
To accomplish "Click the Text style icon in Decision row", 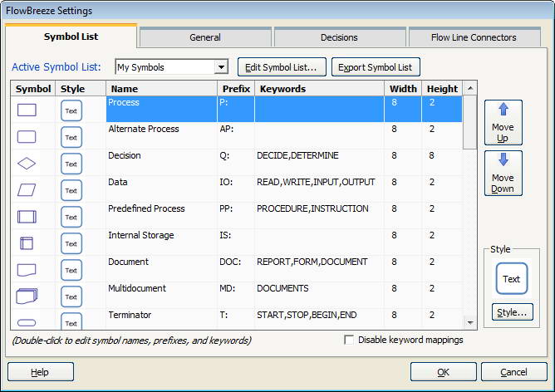I will coord(71,164).
